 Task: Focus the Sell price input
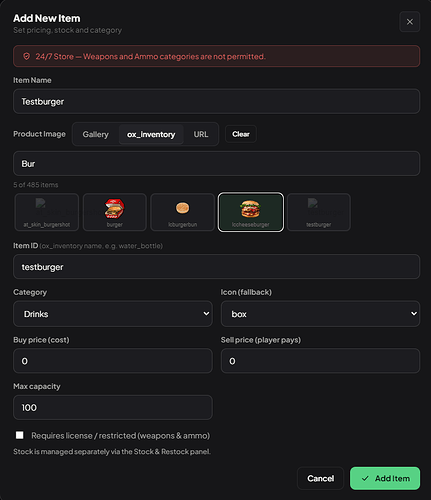[320, 361]
